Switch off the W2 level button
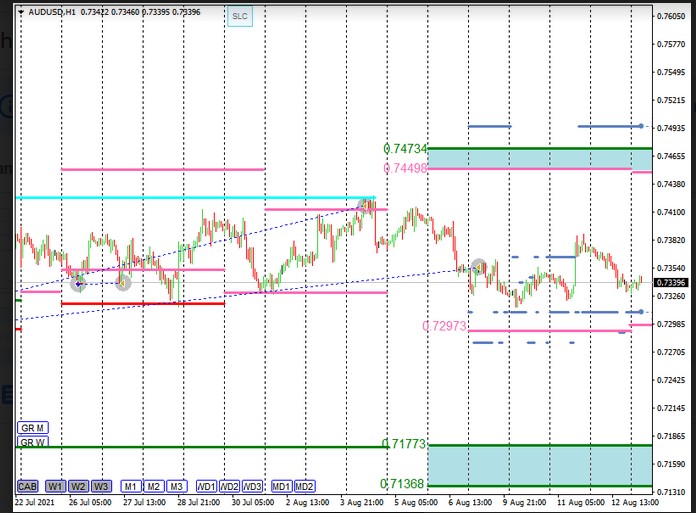 click(78, 486)
